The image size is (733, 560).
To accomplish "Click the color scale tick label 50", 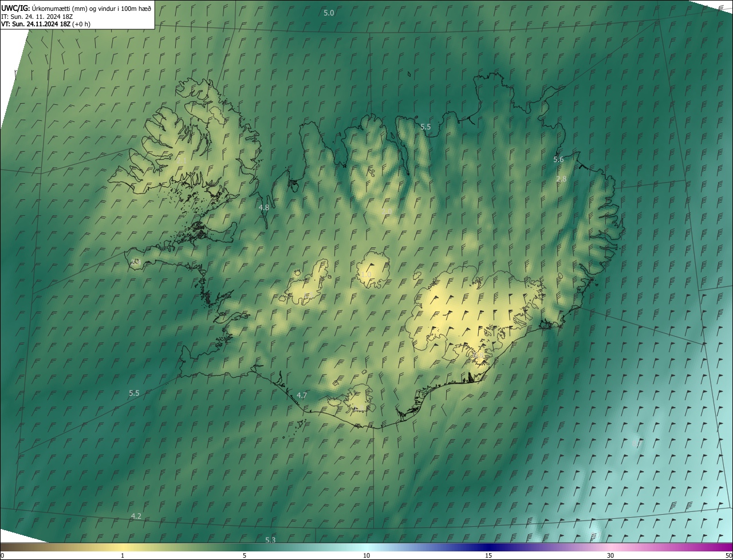I will [728, 555].
